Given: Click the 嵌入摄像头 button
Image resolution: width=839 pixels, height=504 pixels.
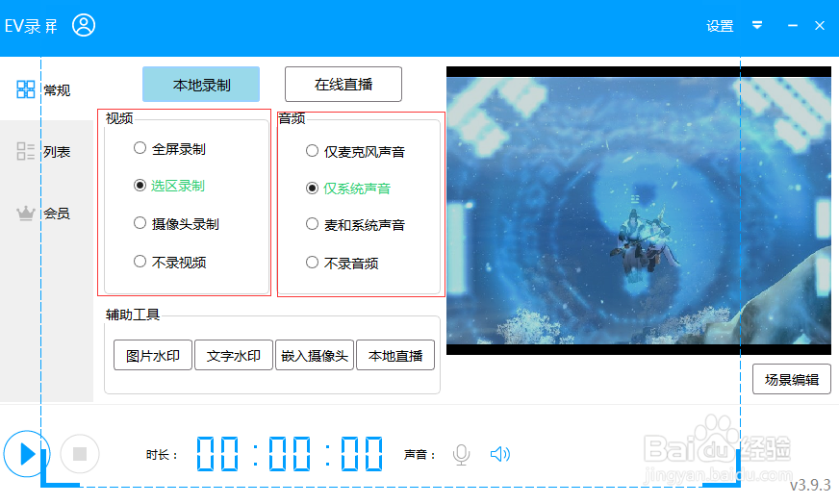Looking at the screenshot, I should pos(315,355).
